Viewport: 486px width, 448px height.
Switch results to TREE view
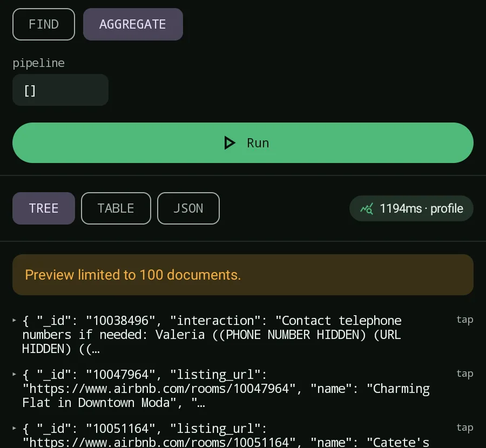click(x=44, y=208)
